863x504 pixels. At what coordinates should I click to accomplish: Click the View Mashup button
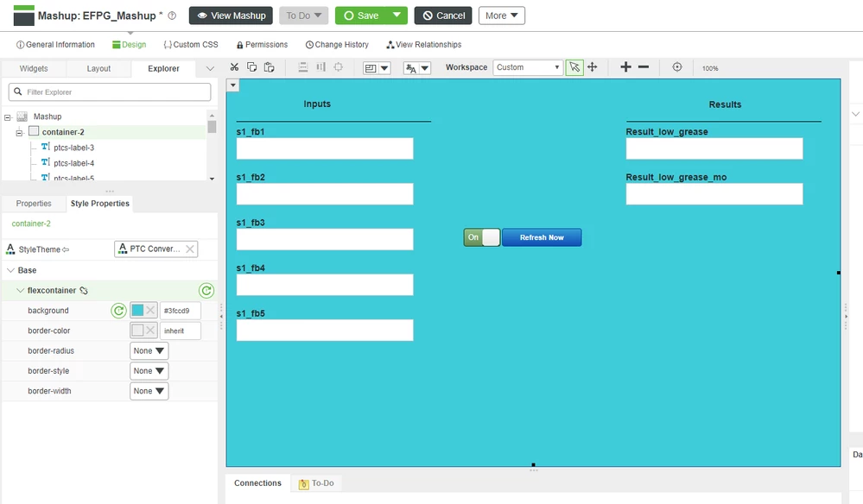[x=232, y=16]
